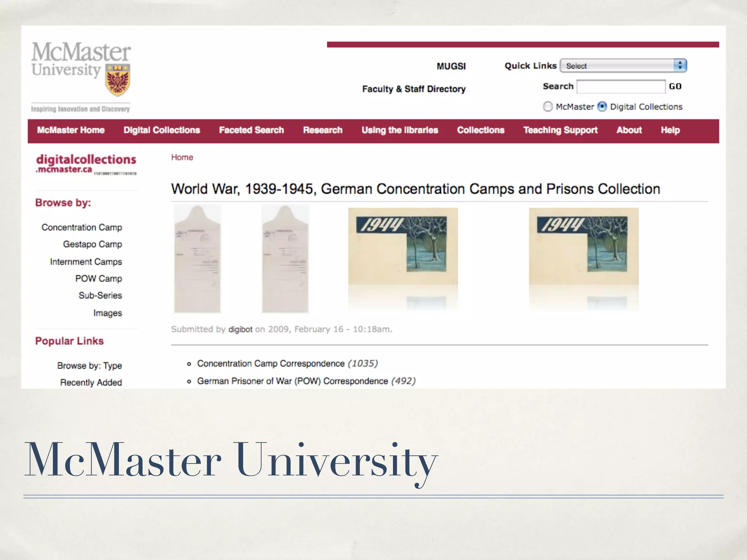Open the first envelope letter thumbnail

click(197, 259)
